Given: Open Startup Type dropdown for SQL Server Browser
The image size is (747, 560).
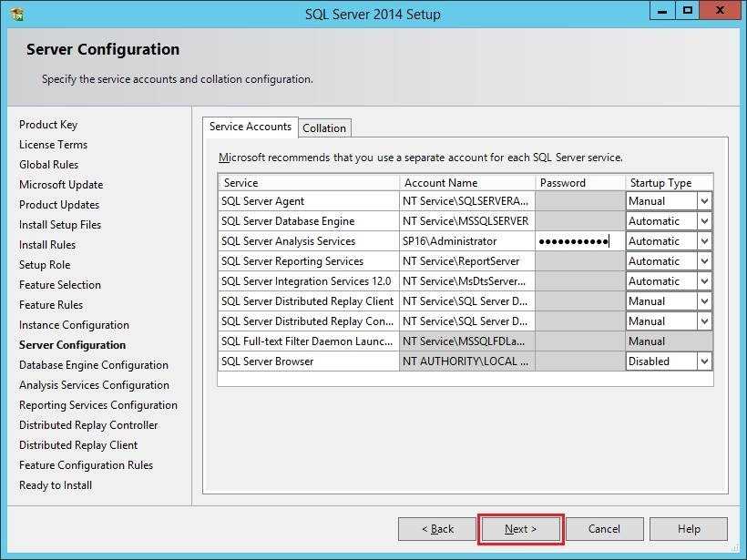Looking at the screenshot, I should 704,361.
